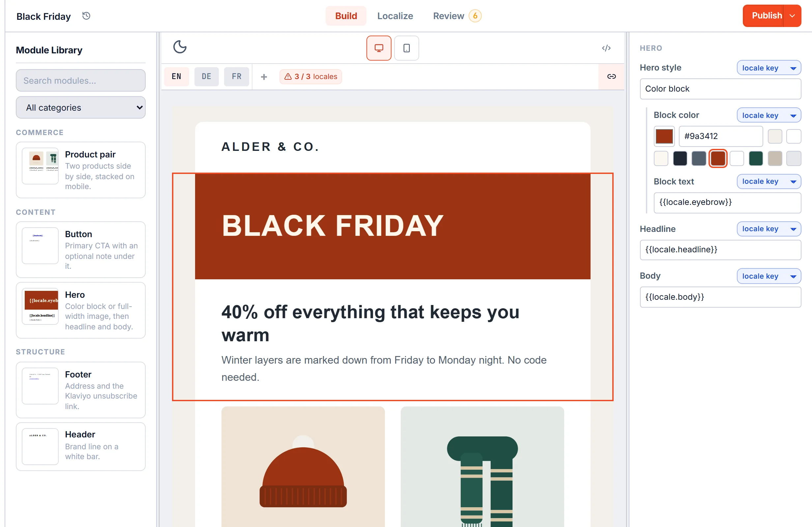Select the Product pair module thumbnail
This screenshot has width=812, height=527.
[x=40, y=166]
